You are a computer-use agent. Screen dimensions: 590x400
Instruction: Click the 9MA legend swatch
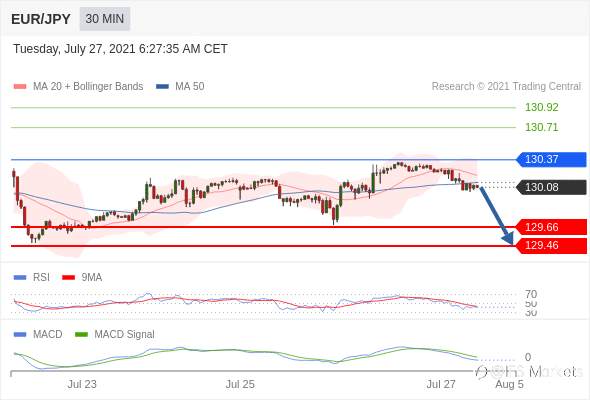(x=68, y=278)
